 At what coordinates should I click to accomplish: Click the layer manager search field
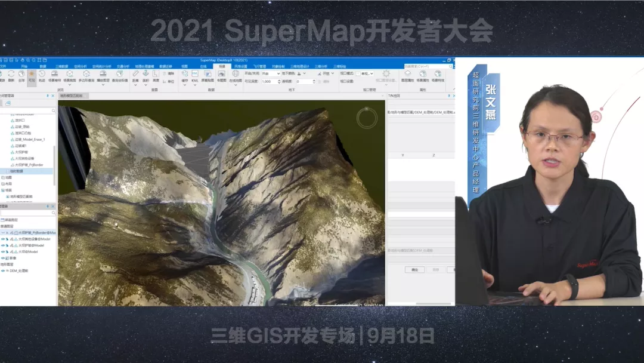[x=27, y=213]
